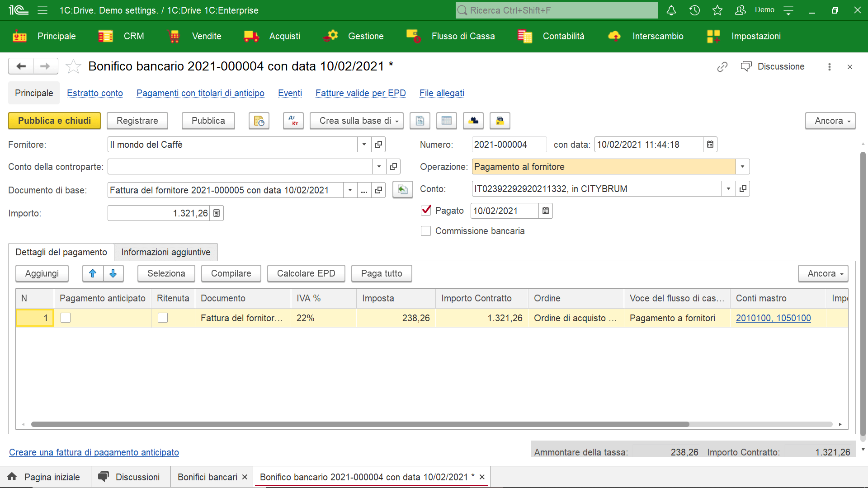Enable Commissione bancaria checkbox

(x=426, y=231)
